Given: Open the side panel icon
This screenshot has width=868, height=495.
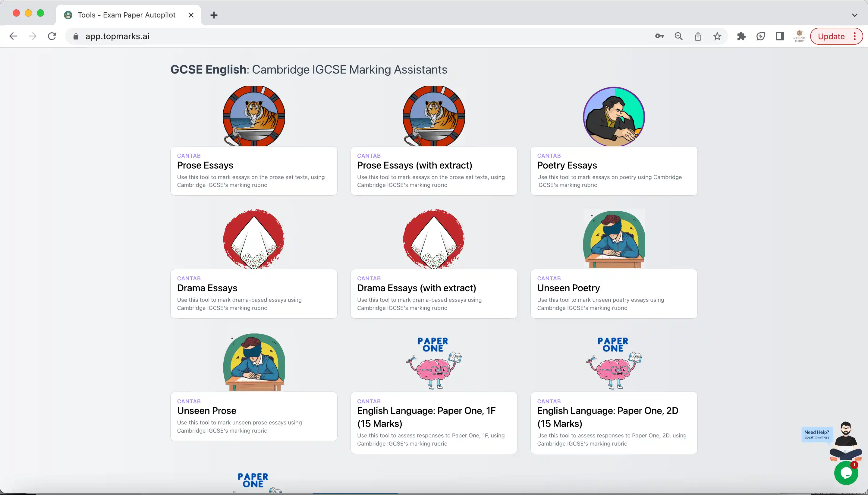Looking at the screenshot, I should coord(780,36).
